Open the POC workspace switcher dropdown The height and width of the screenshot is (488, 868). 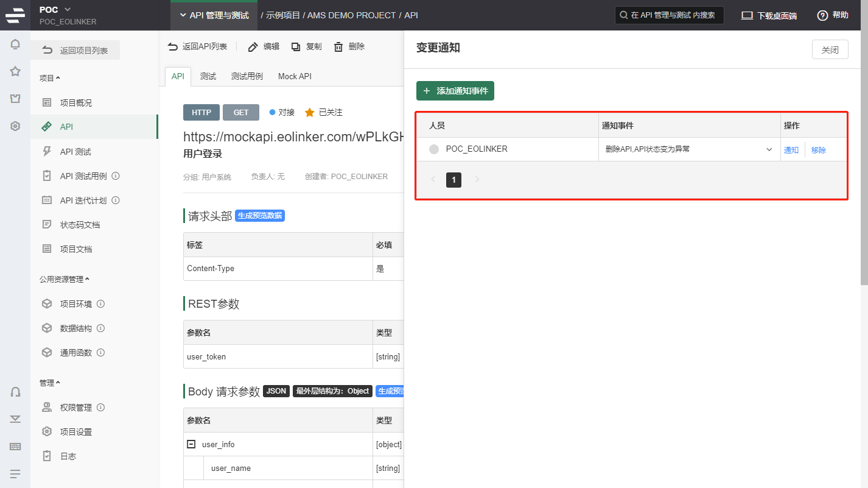click(67, 9)
